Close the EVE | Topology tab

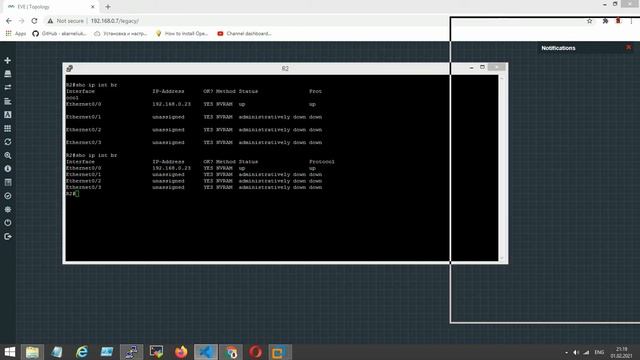(x=93, y=7)
